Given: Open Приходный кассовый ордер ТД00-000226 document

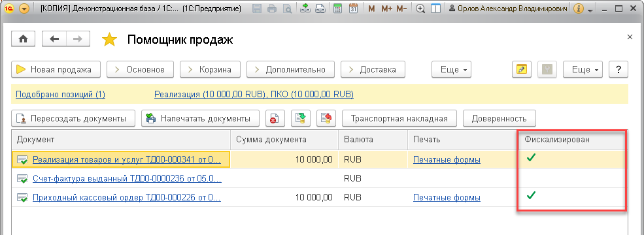Looking at the screenshot, I should click(x=126, y=198).
